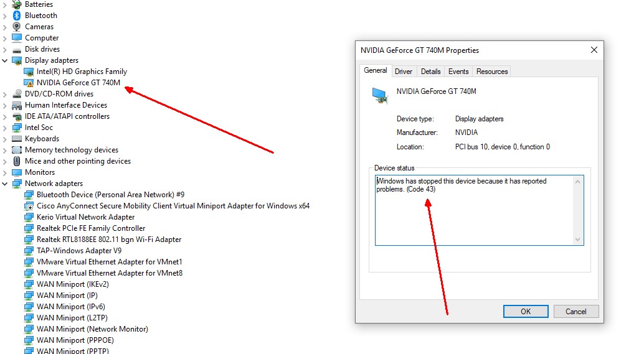The width and height of the screenshot is (644, 354).
Task: Expand the Computer category
Action: pyautogui.click(x=5, y=38)
